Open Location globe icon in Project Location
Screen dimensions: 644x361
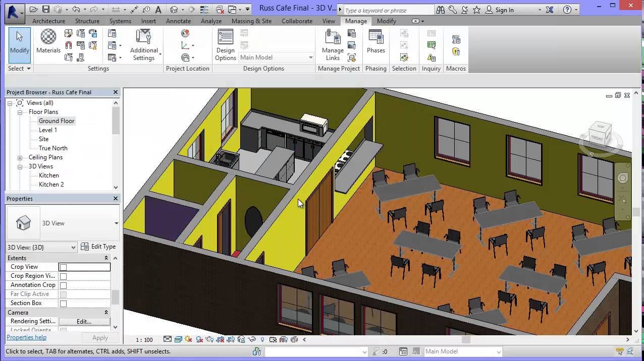point(185,33)
